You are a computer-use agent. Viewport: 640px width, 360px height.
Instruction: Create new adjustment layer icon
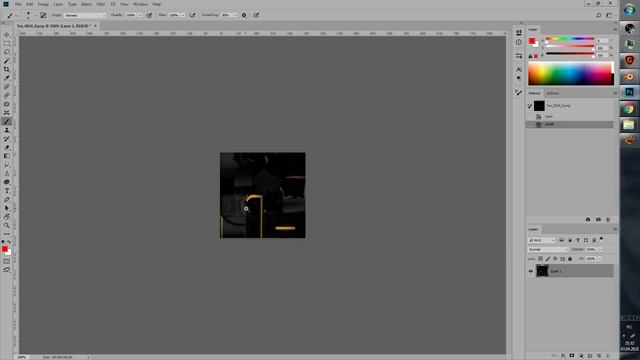point(581,356)
